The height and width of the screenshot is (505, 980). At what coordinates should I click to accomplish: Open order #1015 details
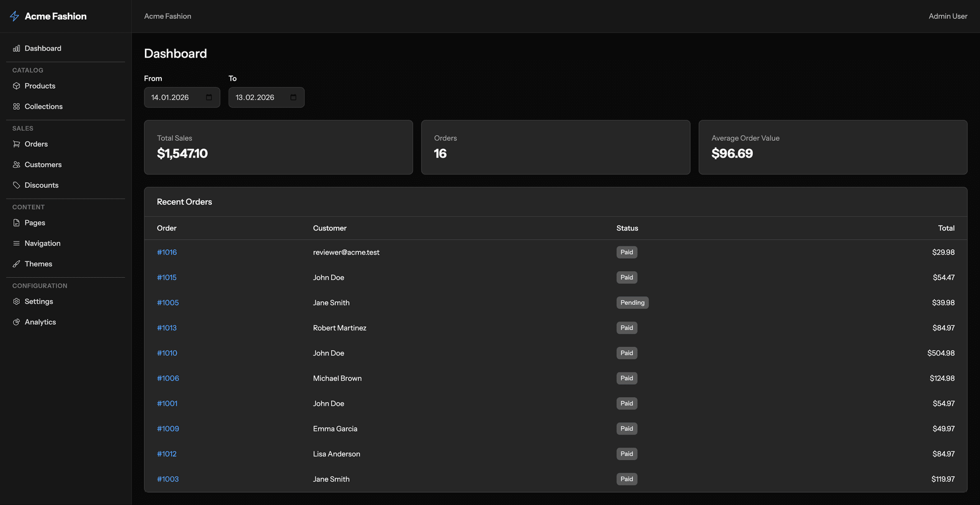pos(166,277)
